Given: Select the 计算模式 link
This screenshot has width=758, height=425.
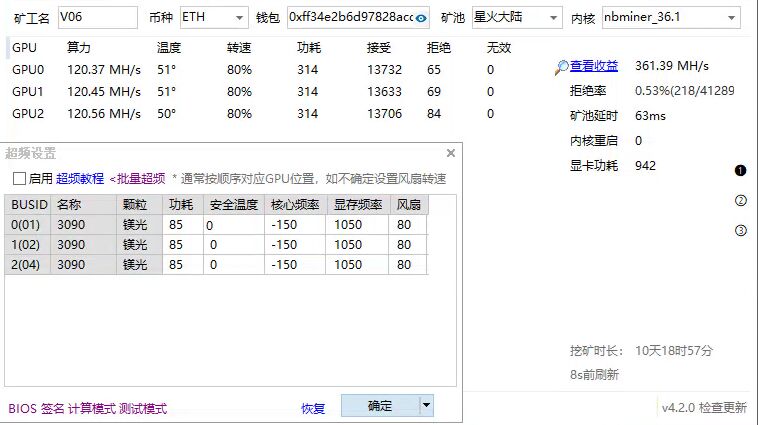Looking at the screenshot, I should tap(91, 409).
